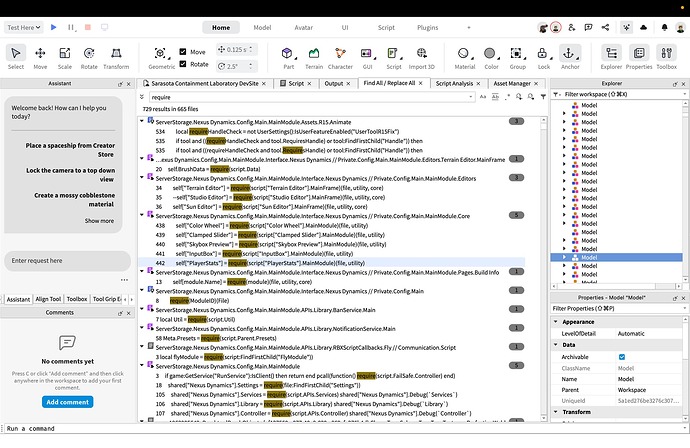Choose Place a spaceship from Creator Store
Image resolution: width=690 pixels, height=448 pixels.
tap(70, 150)
